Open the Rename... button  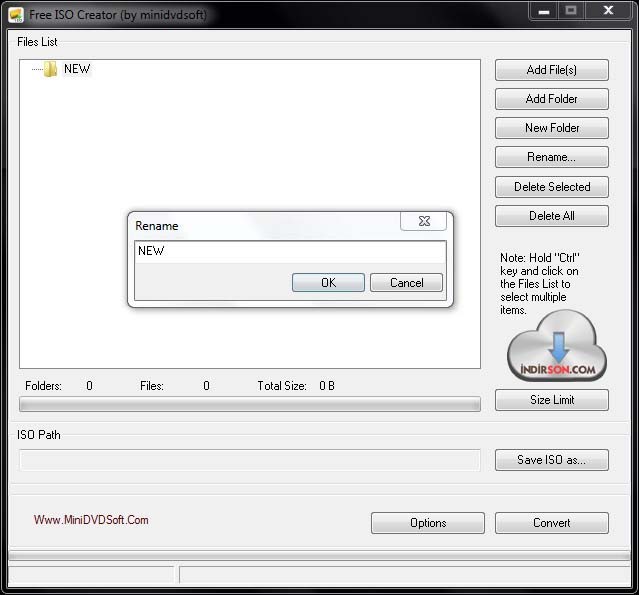click(x=552, y=157)
